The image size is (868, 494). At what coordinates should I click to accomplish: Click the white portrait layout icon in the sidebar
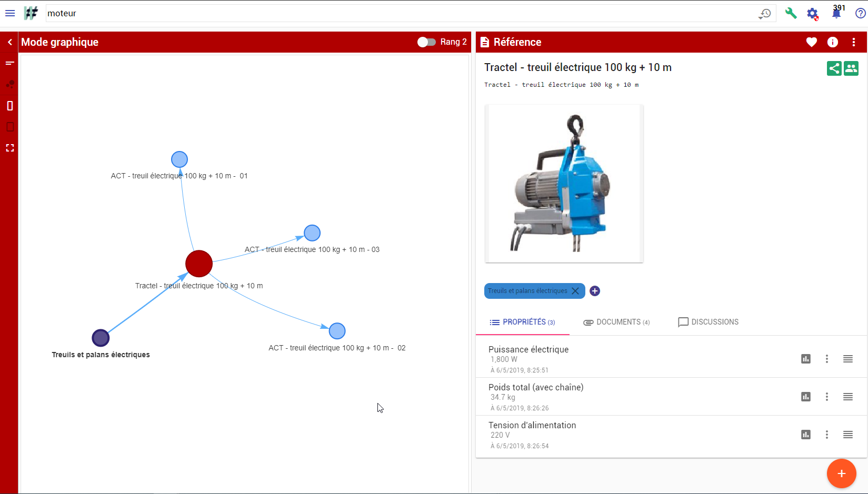coord(10,106)
